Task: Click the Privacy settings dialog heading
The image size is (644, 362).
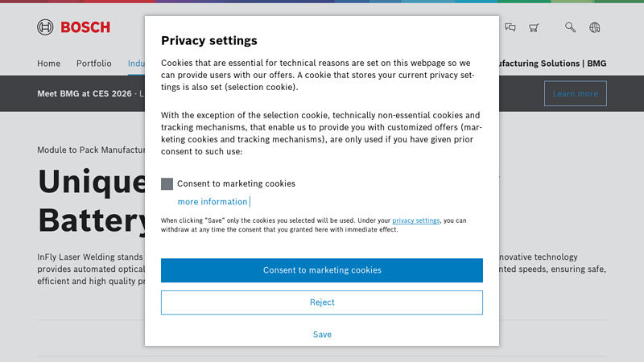Action: point(209,40)
